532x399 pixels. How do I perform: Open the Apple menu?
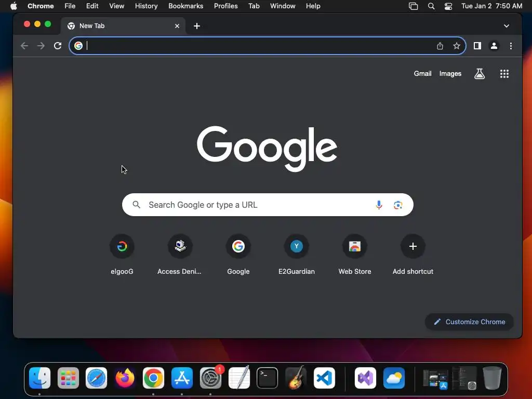(14, 6)
